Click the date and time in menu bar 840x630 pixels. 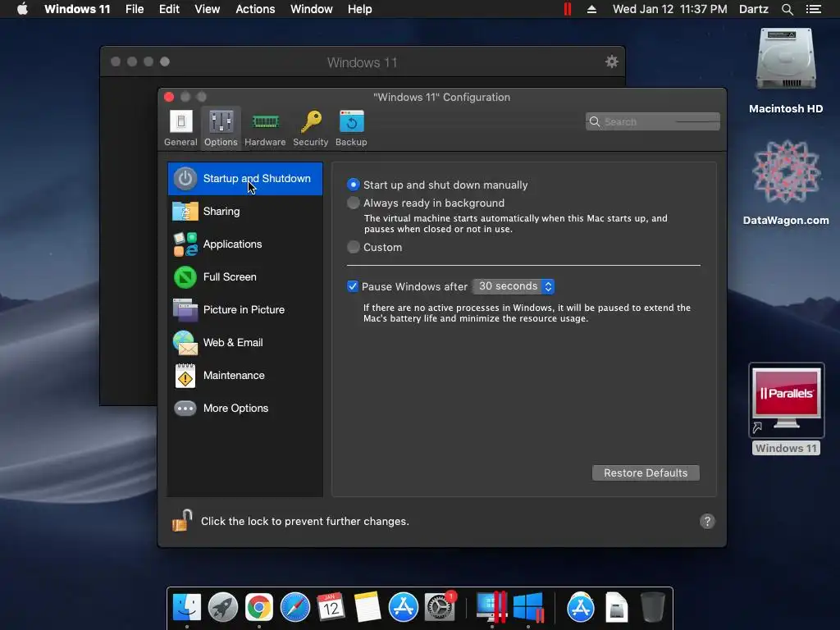pyautogui.click(x=669, y=9)
